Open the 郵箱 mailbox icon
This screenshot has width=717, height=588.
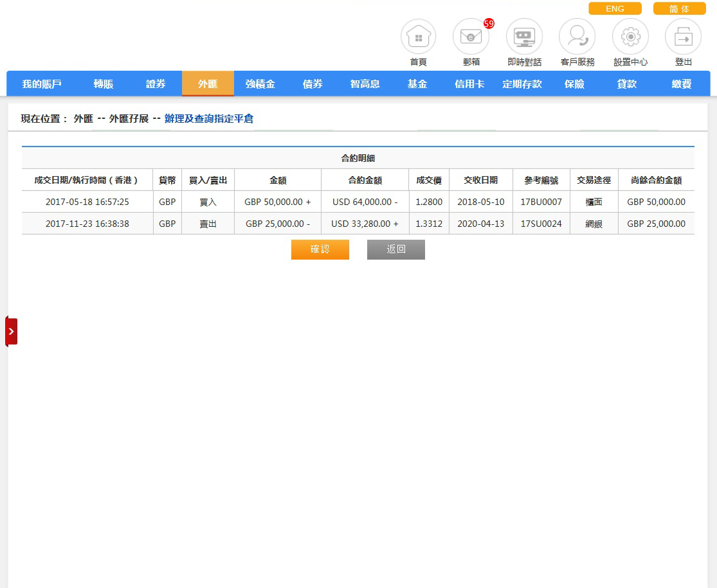tap(471, 37)
